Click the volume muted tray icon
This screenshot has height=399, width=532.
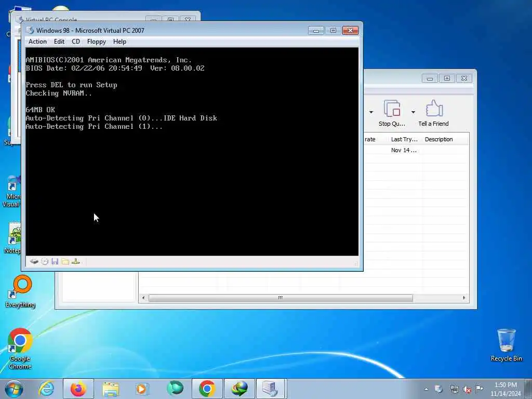[x=467, y=390]
